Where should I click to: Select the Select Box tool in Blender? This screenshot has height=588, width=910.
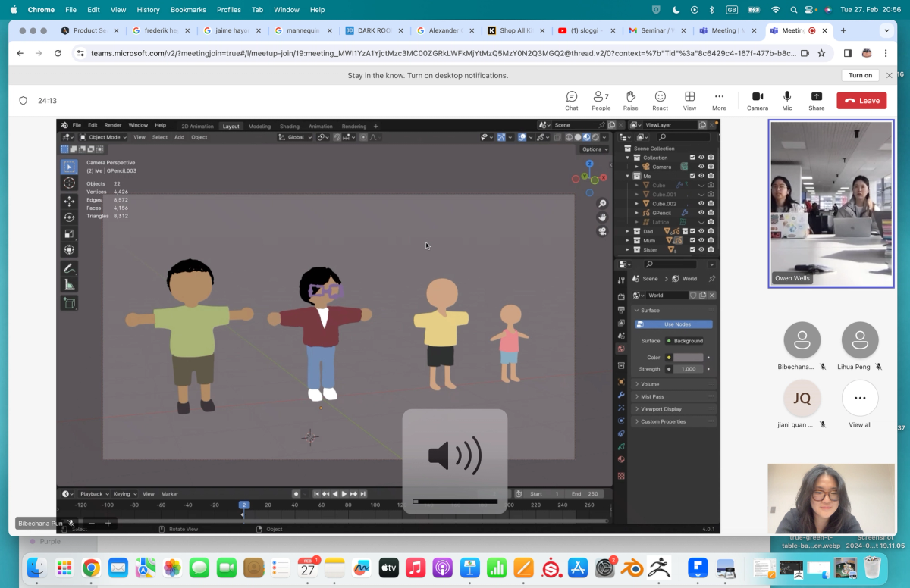tap(69, 167)
